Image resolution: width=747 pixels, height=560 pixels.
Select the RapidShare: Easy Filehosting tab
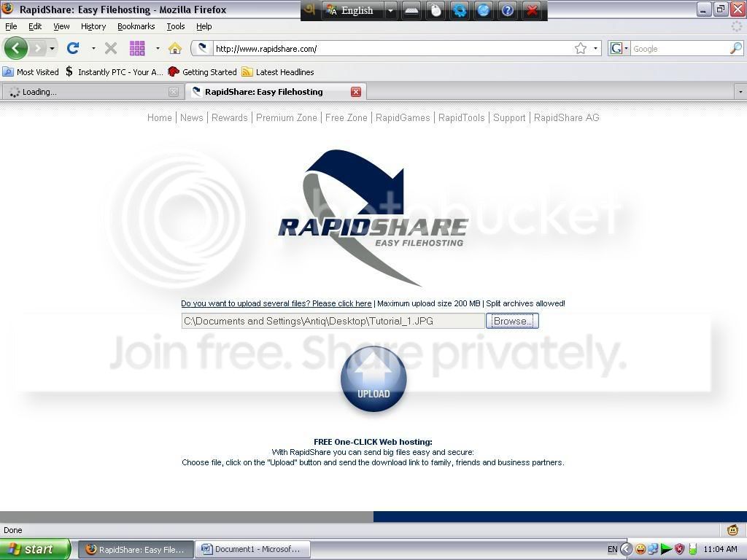point(276,92)
